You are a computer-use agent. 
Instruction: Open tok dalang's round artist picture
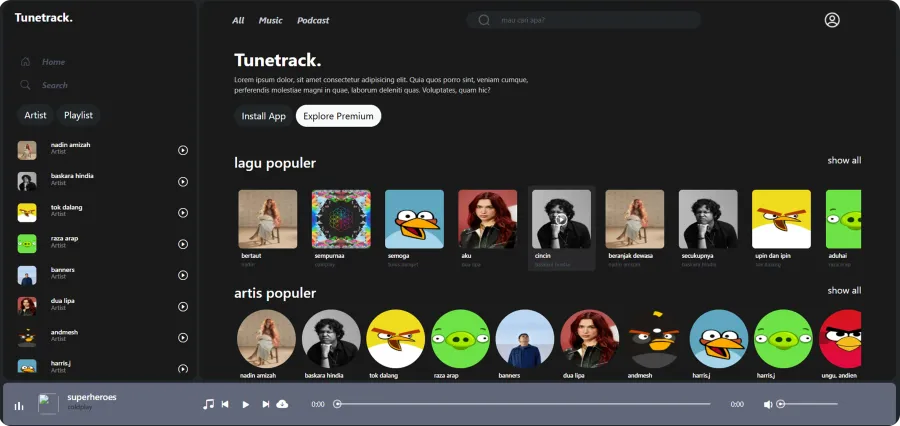point(395,339)
